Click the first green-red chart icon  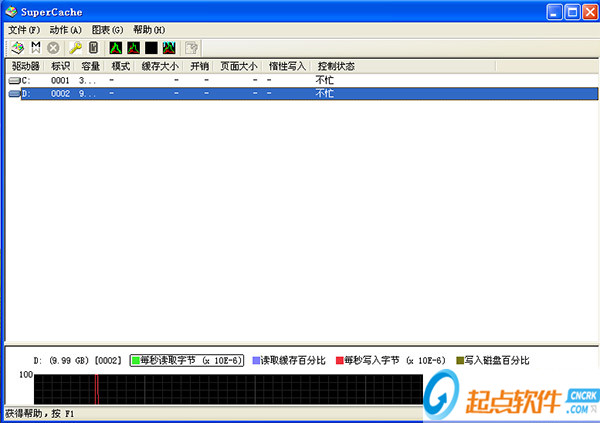116,48
